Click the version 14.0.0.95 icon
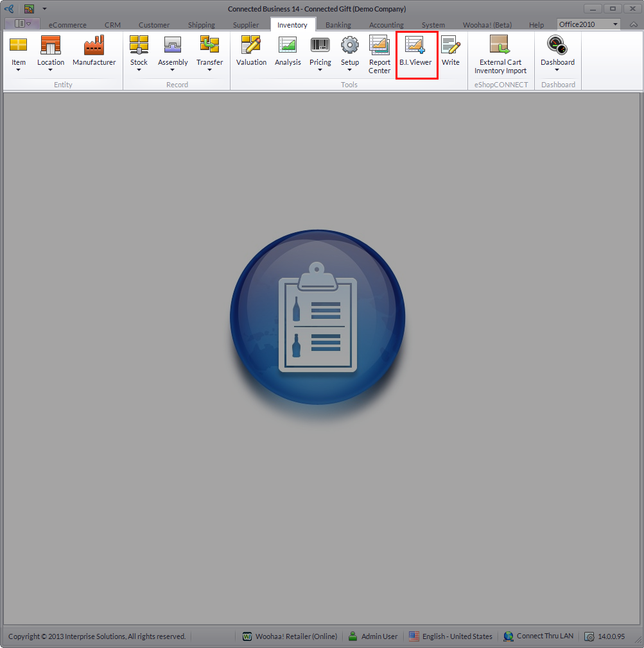Screen dimensions: 644x648 [x=589, y=637]
